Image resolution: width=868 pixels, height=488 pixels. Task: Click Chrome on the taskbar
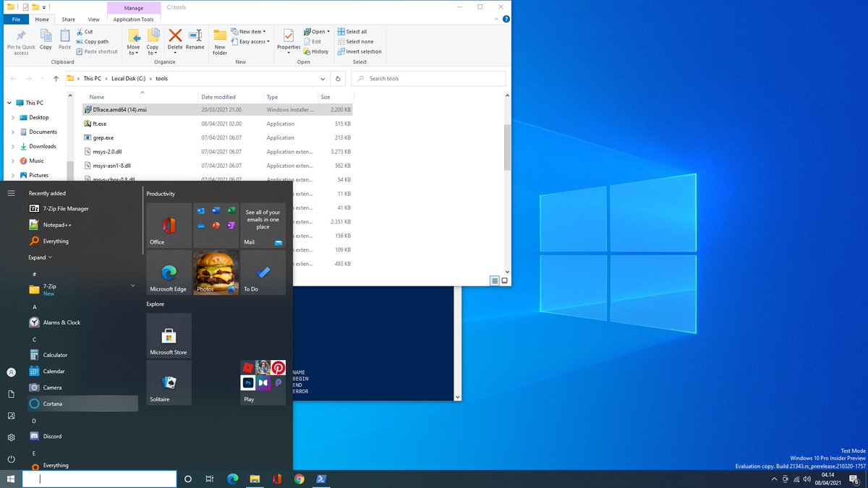[299, 479]
